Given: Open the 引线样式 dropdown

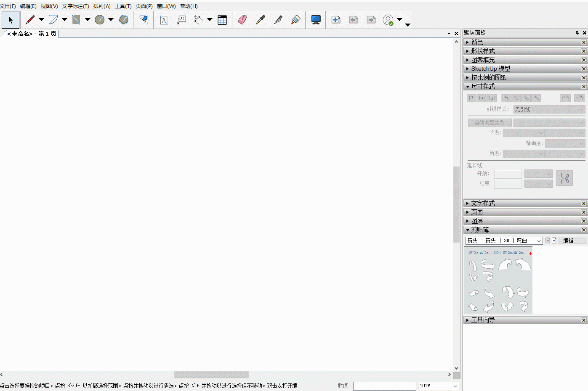Looking at the screenshot, I should (549, 109).
